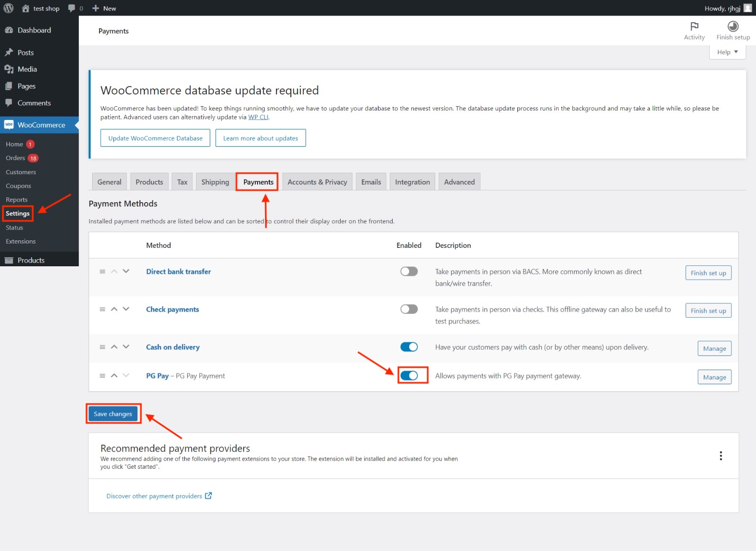Enable the Check payments toggle
This screenshot has width=756, height=551.
(409, 309)
